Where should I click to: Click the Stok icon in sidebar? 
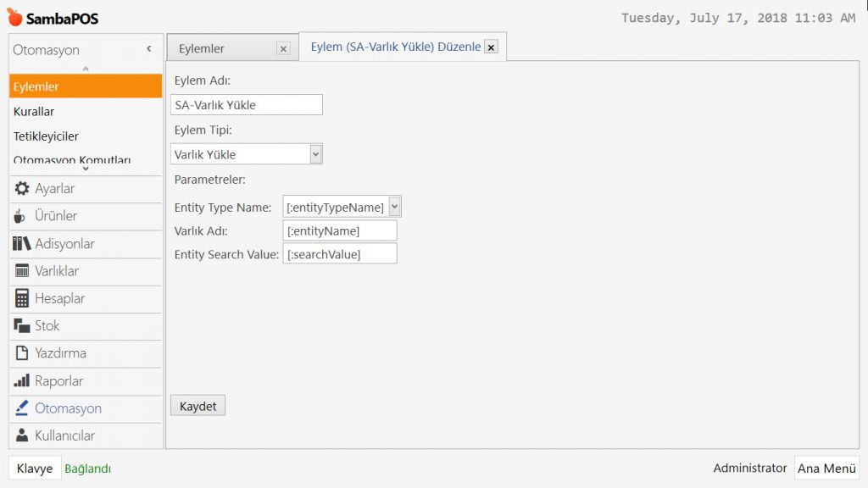[22, 325]
